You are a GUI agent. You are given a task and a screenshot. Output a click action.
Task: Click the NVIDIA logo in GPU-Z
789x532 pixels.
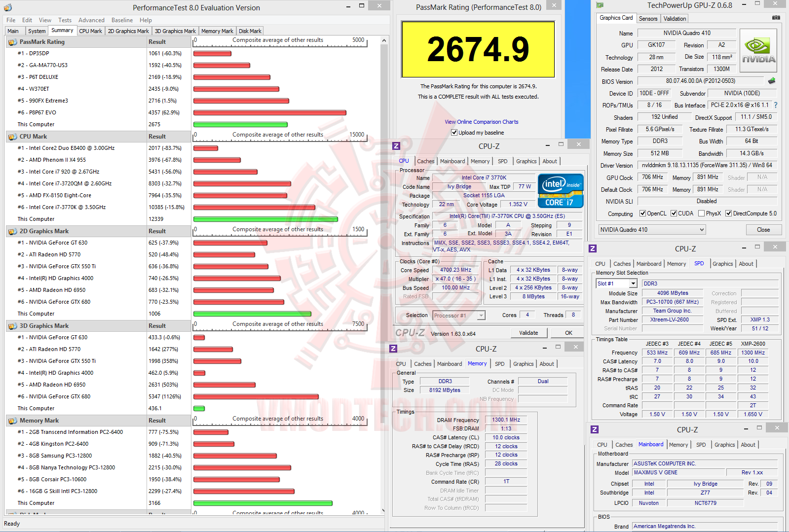[758, 51]
